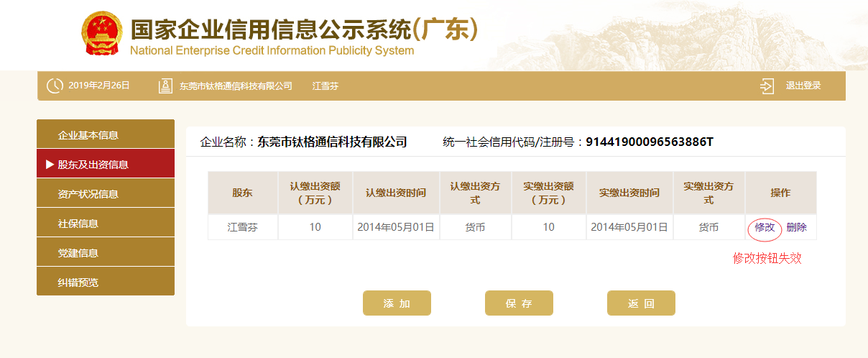Image resolution: width=868 pixels, height=358 pixels.
Task: Click the 股东 column header
Action: tap(242, 193)
